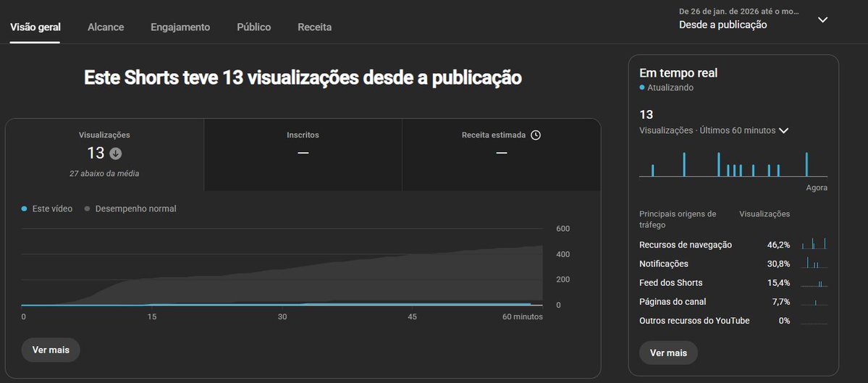868x383 pixels.
Task: Switch to the Alcance tab
Action: tap(106, 27)
